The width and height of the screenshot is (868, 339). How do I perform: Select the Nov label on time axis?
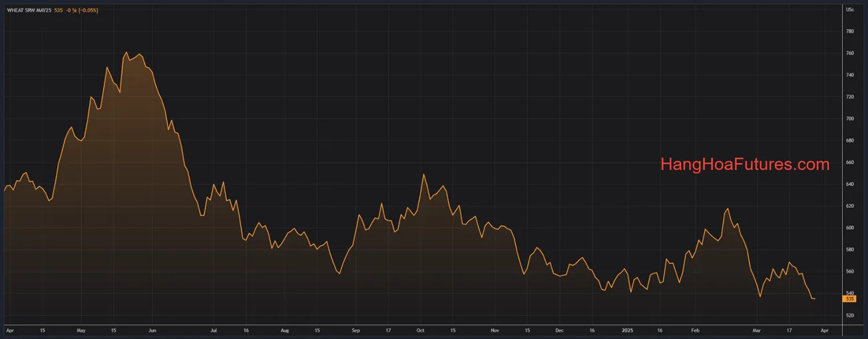click(495, 330)
